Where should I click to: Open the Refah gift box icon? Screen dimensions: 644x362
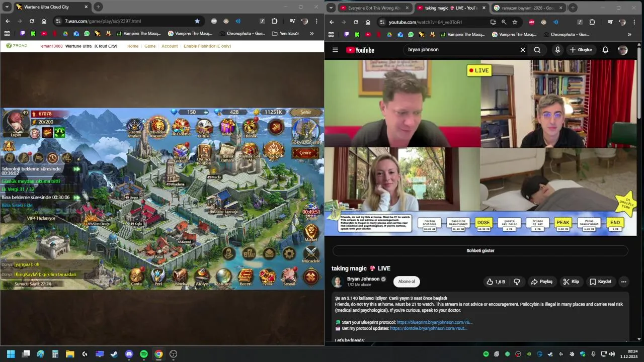(227, 128)
